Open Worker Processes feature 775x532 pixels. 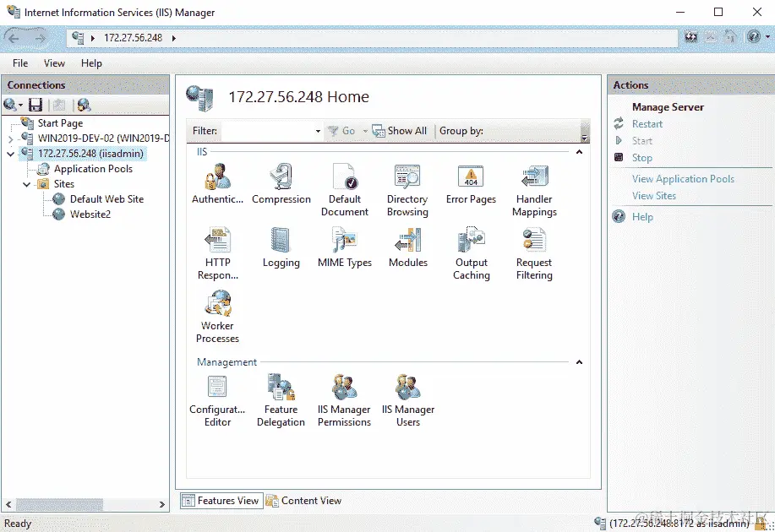tap(217, 317)
